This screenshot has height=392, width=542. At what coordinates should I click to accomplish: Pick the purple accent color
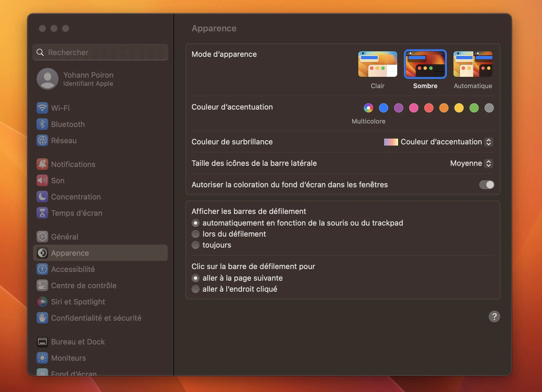tap(399, 108)
